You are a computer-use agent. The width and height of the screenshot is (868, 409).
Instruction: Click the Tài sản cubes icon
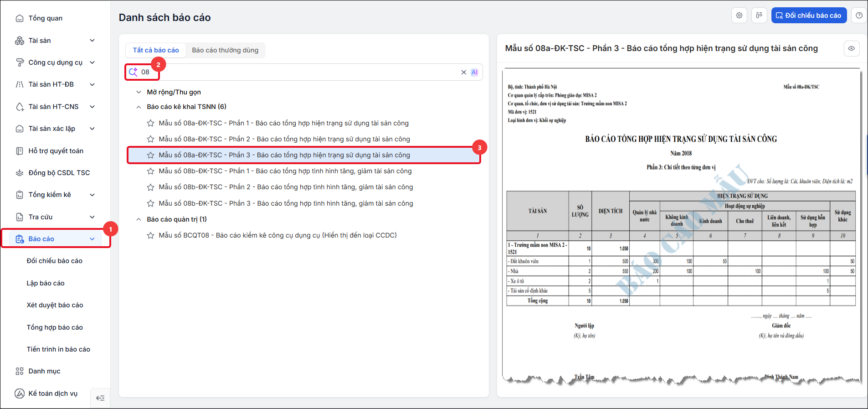coord(20,41)
